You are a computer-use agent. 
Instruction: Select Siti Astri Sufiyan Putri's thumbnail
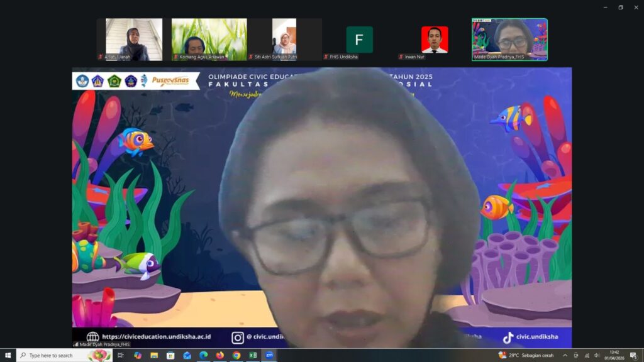pos(284,40)
